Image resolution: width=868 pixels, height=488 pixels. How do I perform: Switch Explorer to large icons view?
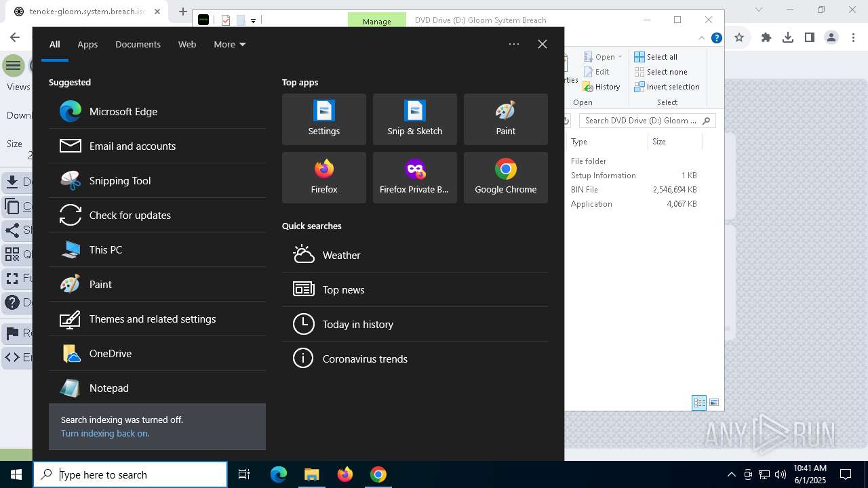pyautogui.click(x=714, y=403)
